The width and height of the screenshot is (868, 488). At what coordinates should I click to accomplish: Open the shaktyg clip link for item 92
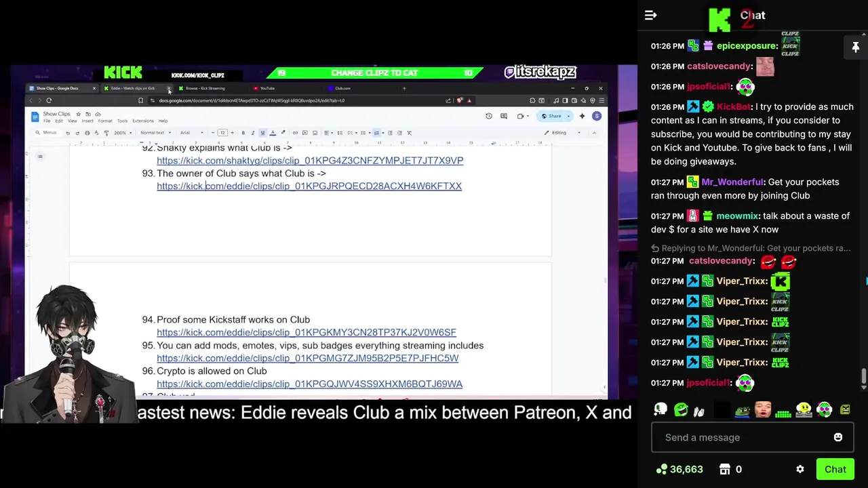tap(310, 161)
